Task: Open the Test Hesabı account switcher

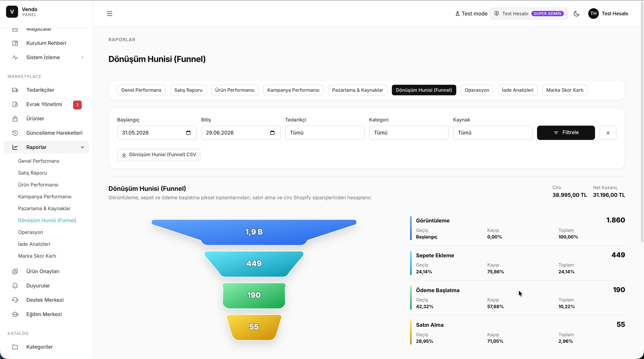Action: pos(529,14)
